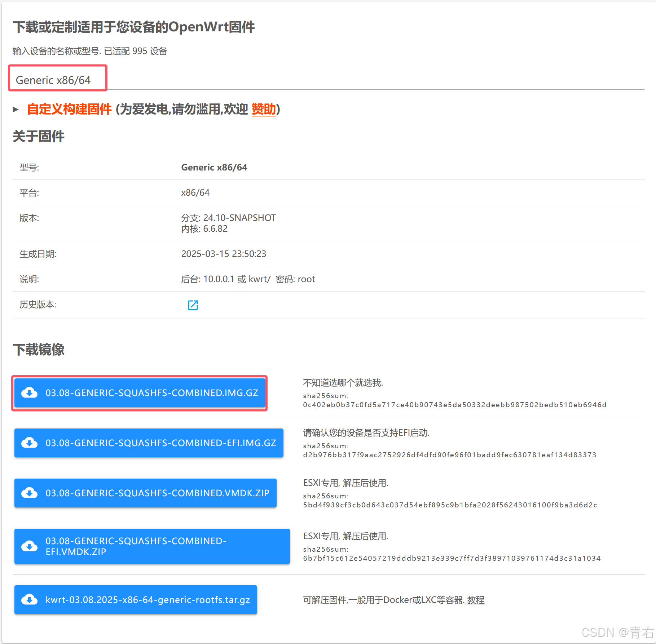This screenshot has height=644, width=656.
Task: Click the 已适配 995 设备 hint text
Action: [136, 51]
